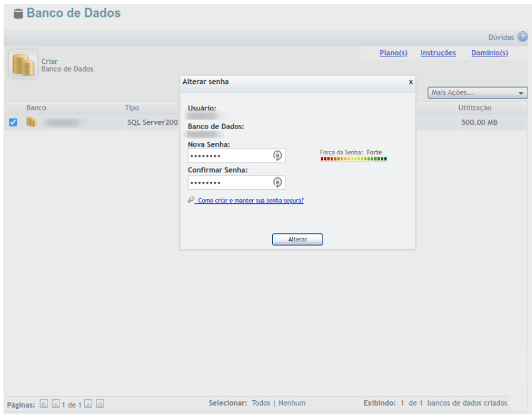This screenshot has width=532, height=417.
Task: Go to next page pagination icon
Action: (88, 404)
